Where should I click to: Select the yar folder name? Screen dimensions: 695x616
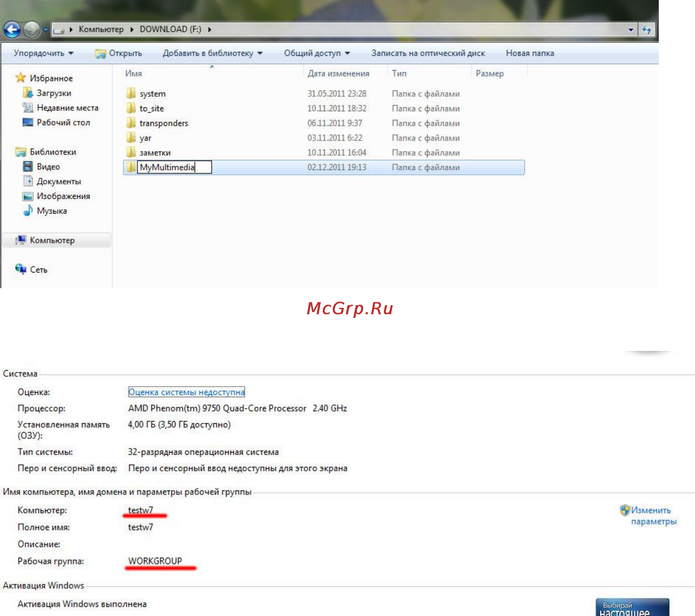[145, 138]
